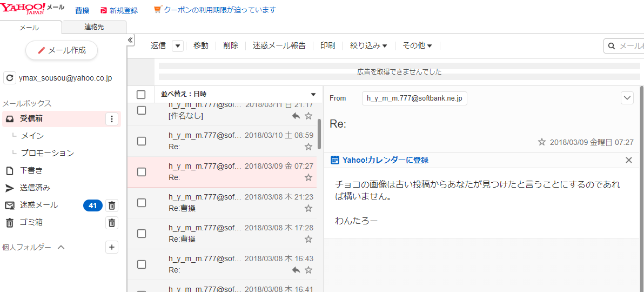This screenshot has width=644, height=292.
Task: Expand the 絞り込み filter dropdown
Action: click(368, 46)
